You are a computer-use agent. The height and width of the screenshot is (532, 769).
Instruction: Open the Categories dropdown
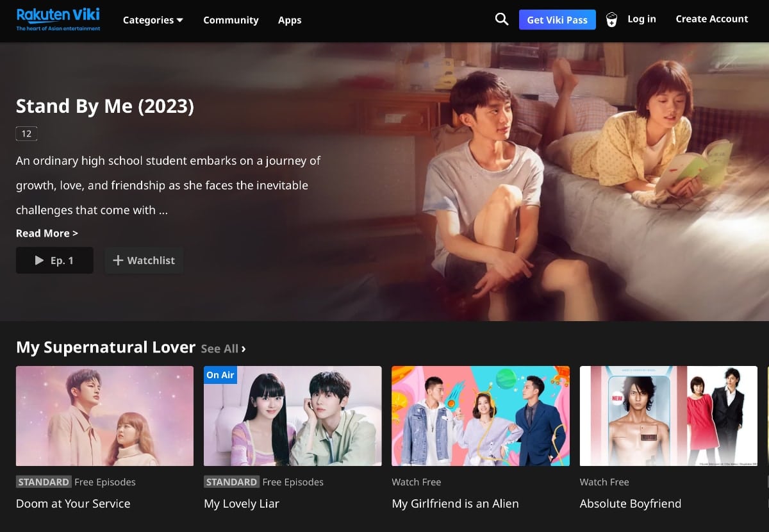[153, 20]
